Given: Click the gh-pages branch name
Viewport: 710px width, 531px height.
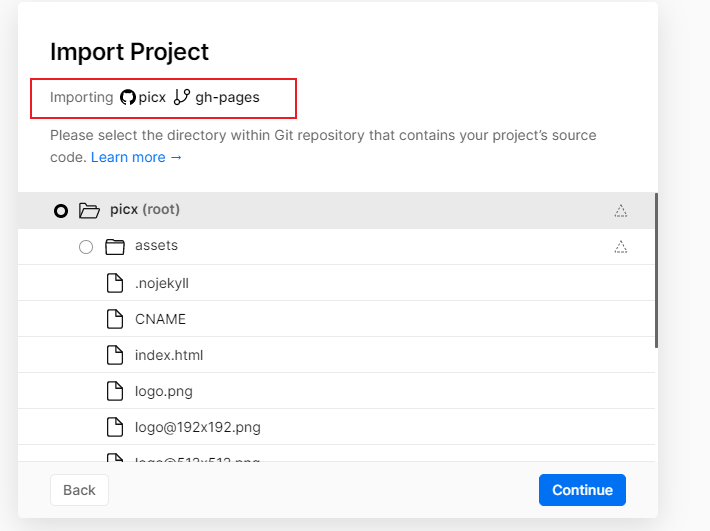Looking at the screenshot, I should (227, 98).
